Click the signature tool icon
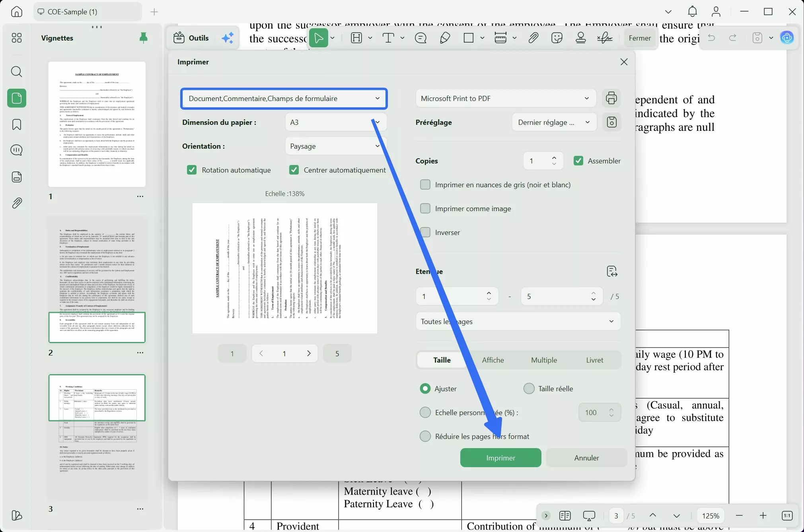The height and width of the screenshot is (532, 804). coord(605,38)
